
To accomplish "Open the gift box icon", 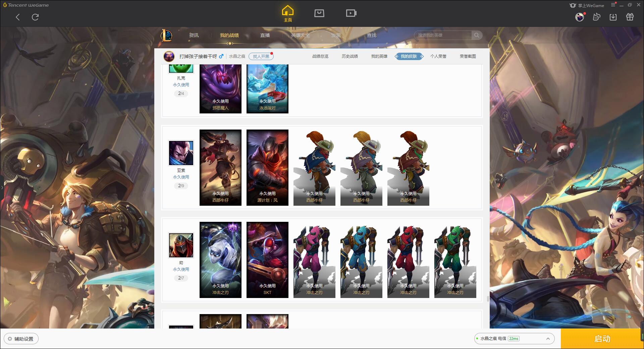I will click(x=630, y=17).
